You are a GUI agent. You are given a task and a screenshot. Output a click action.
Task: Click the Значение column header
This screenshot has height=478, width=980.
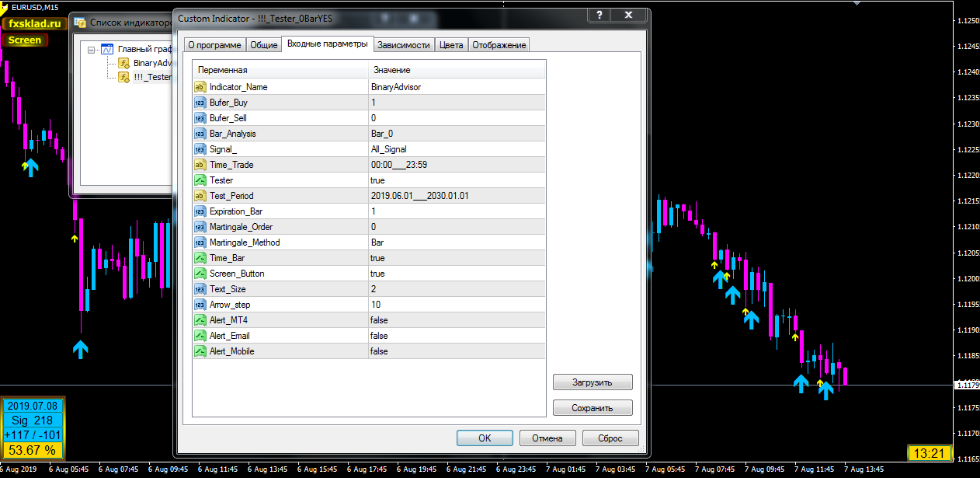click(457, 70)
